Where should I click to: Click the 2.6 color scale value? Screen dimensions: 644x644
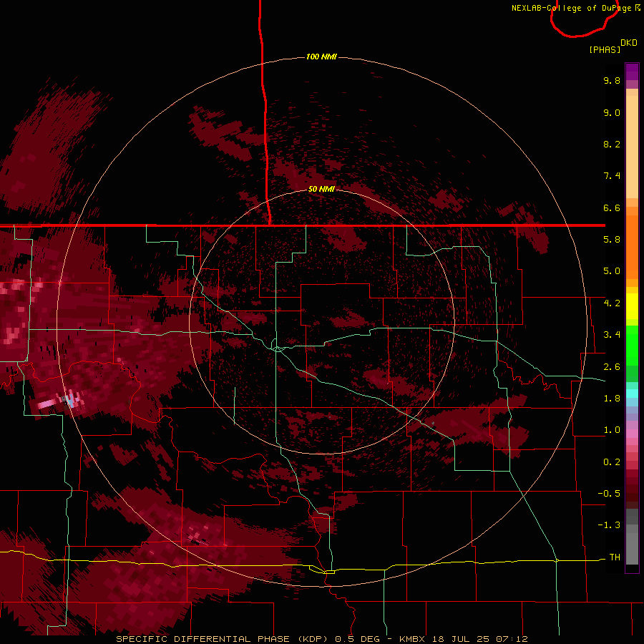pyautogui.click(x=612, y=367)
